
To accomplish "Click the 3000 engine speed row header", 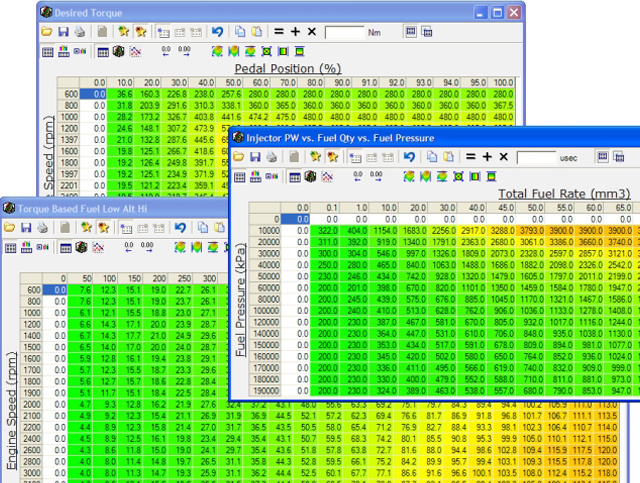I will tap(31, 473).
